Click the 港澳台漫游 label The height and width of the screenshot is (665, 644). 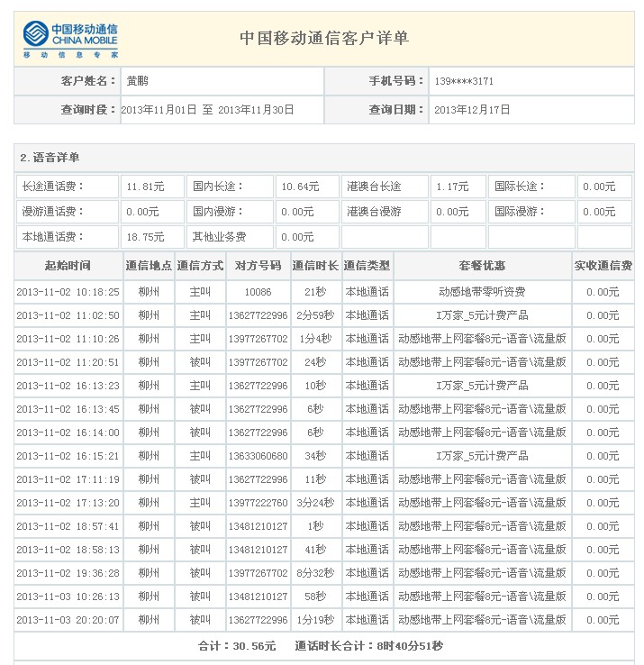click(374, 211)
